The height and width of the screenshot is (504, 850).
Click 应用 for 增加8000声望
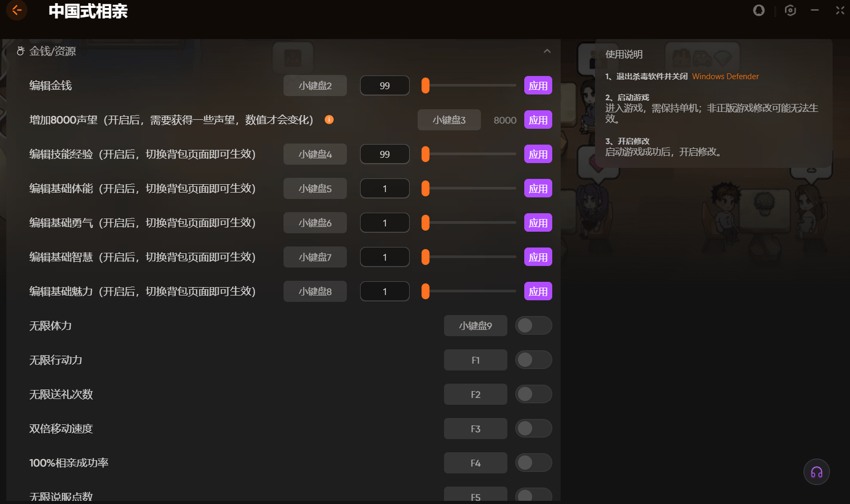point(537,120)
